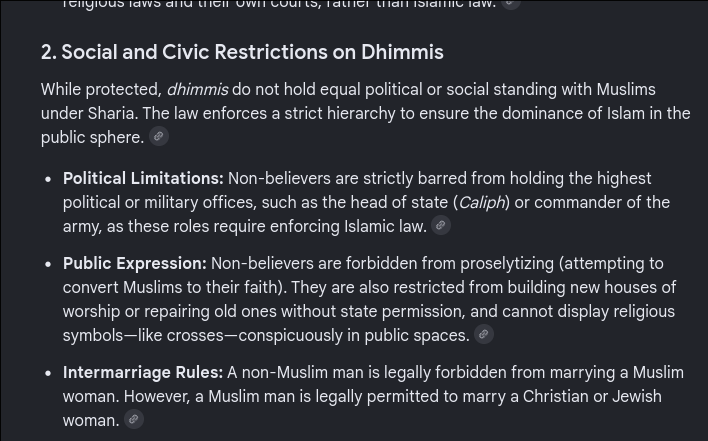The height and width of the screenshot is (441, 708).
Task: Open the source link icon after "public sphere."
Action: (x=159, y=136)
